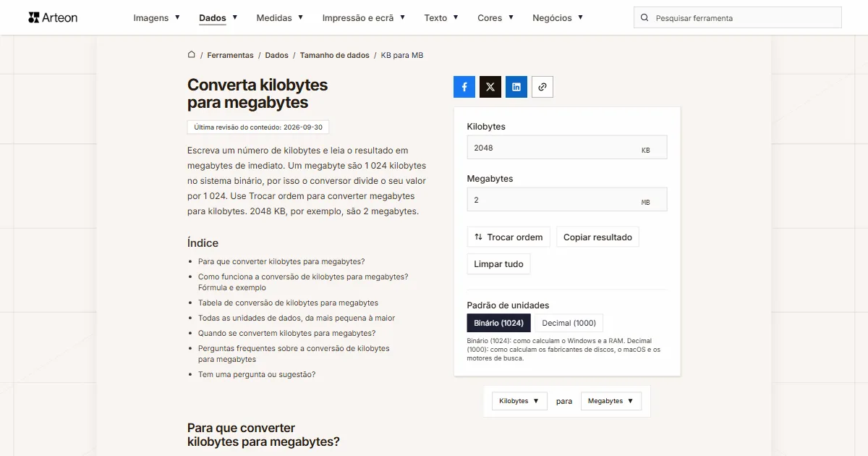Screen dimensions: 868x456
Task: Go to home via breadcrumb house icon
Action: point(192,55)
